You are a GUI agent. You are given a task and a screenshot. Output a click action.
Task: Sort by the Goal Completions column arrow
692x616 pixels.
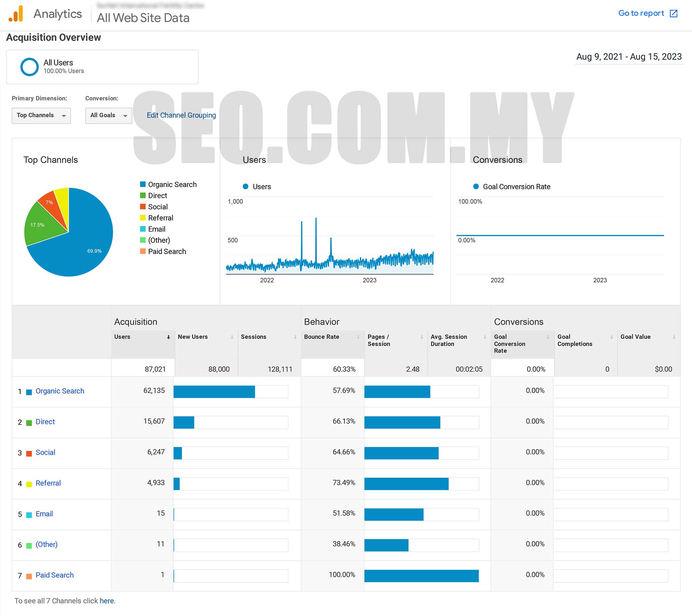coord(611,337)
